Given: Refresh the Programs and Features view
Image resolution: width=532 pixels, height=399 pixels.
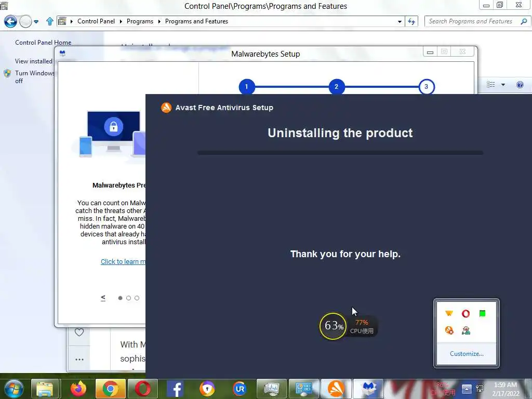Looking at the screenshot, I should pyautogui.click(x=411, y=21).
